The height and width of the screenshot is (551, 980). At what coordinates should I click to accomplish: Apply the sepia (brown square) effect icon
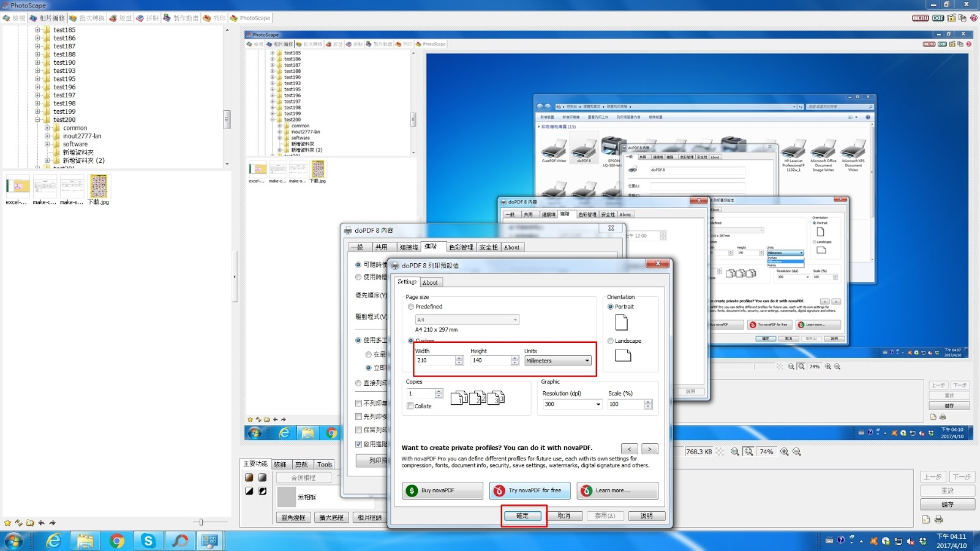coord(249,478)
